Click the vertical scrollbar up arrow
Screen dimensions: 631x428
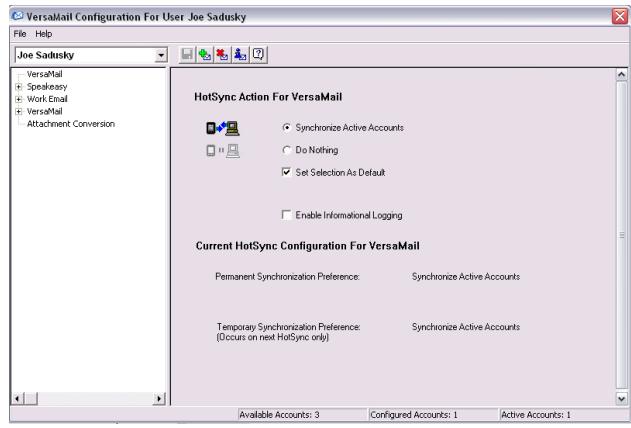click(621, 75)
